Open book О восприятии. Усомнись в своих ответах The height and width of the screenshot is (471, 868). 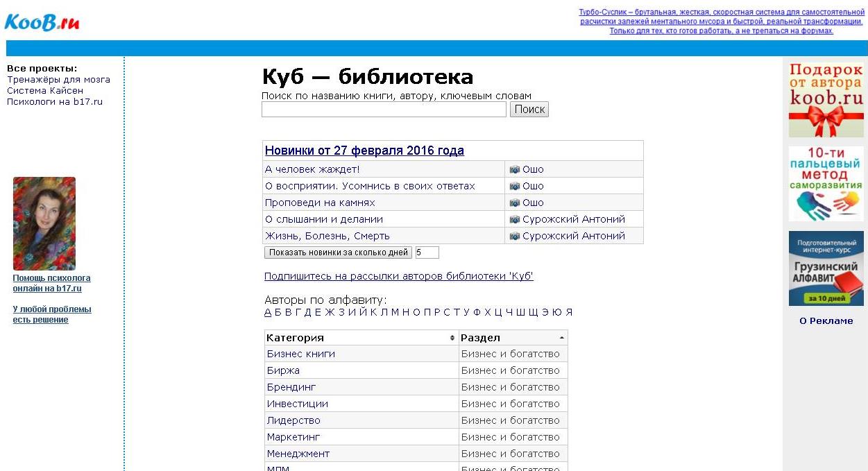[370, 186]
